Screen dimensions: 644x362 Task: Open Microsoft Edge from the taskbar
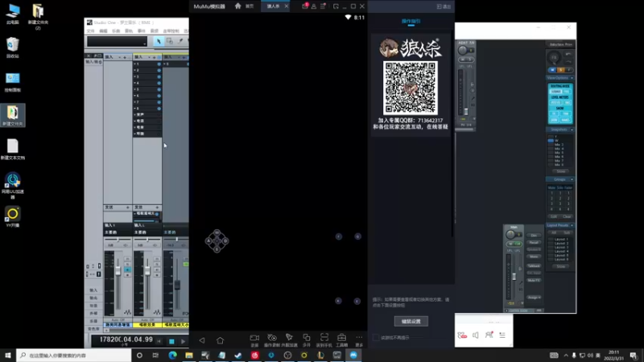172,355
